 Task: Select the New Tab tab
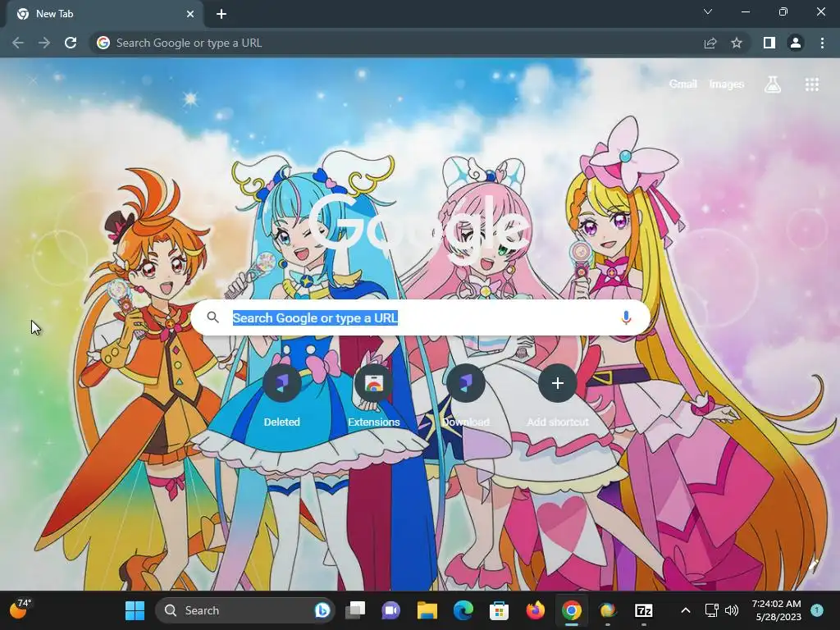point(104,15)
